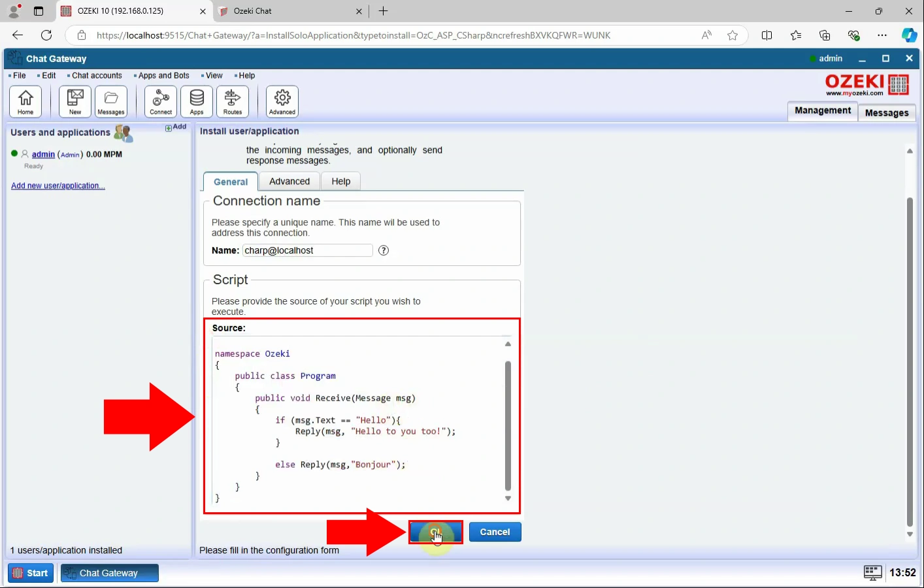The width and height of the screenshot is (924, 588).
Task: Open the View menu
Action: click(x=214, y=76)
